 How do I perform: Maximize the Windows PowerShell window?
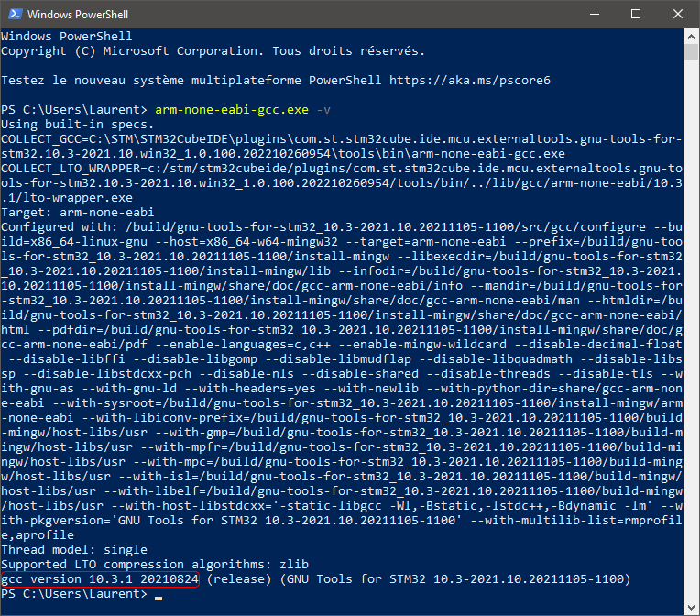pyautogui.click(x=635, y=14)
